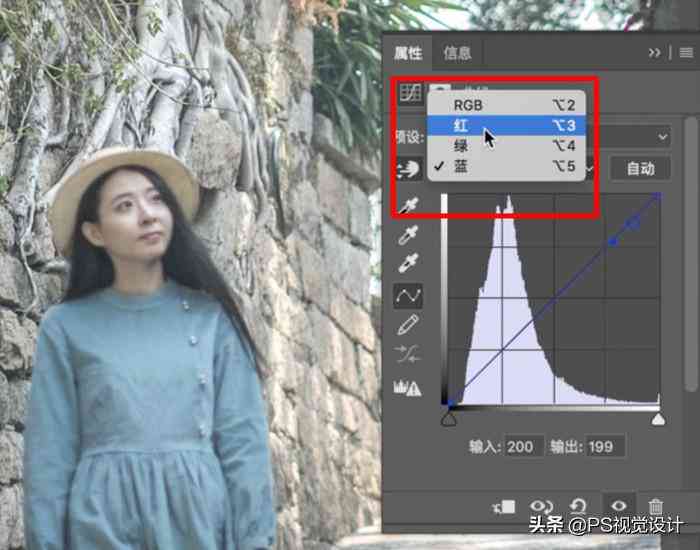Pick the gray point eyedropper
Viewport: 700px width, 550px height.
408,234
